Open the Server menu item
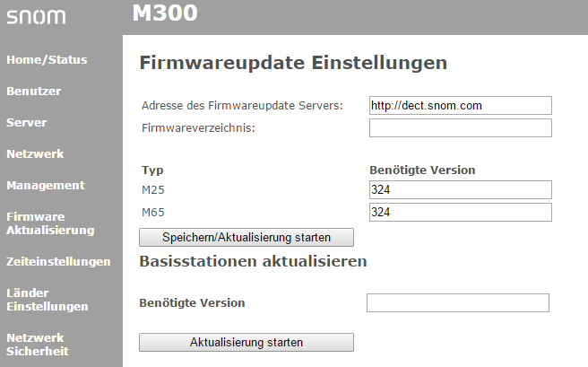This screenshot has width=588, height=367. tap(27, 123)
